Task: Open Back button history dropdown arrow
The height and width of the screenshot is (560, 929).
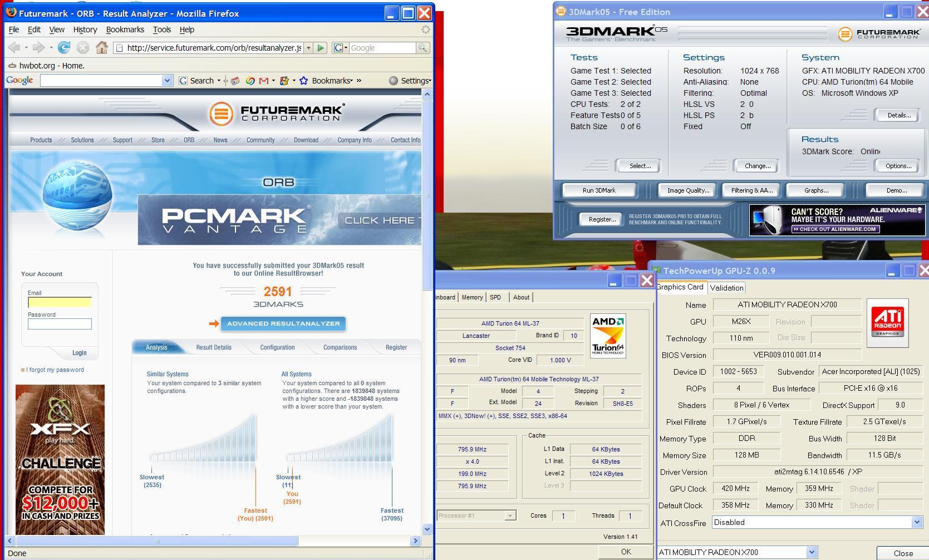Action: tap(26, 48)
